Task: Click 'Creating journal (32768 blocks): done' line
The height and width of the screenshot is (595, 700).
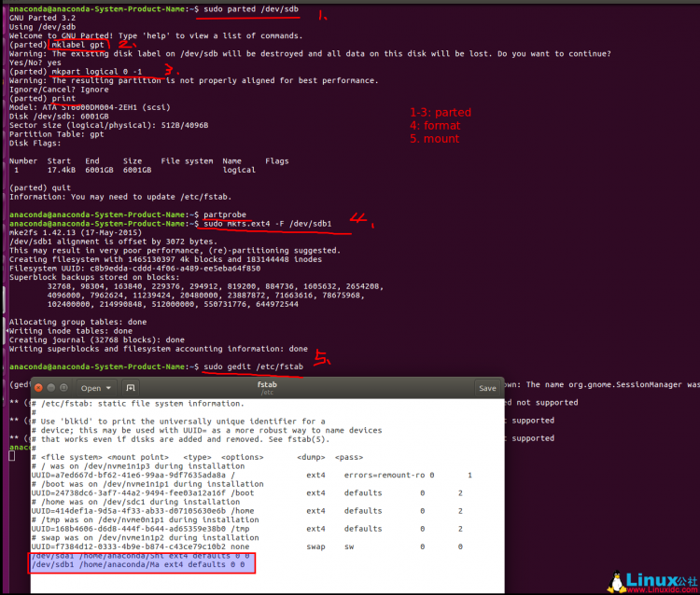Action: click(x=97, y=339)
